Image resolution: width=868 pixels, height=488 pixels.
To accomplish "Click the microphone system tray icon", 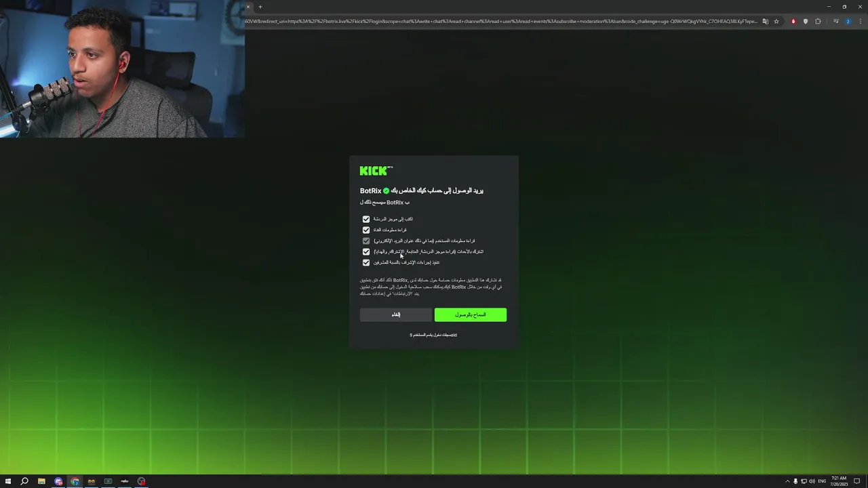I will coord(795,481).
